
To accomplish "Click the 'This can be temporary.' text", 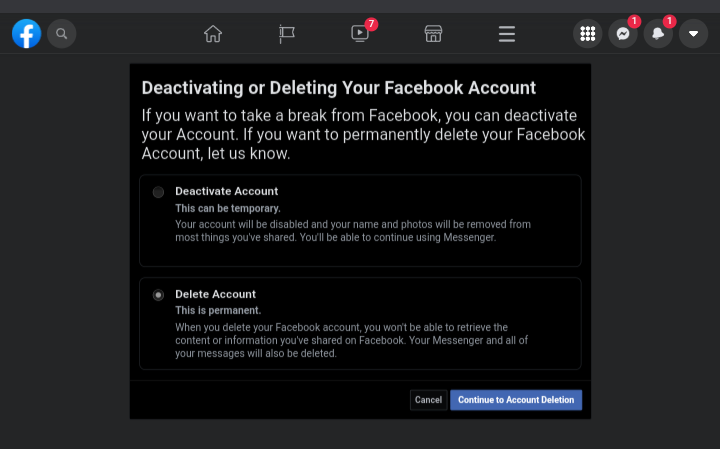I will click(x=228, y=208).
